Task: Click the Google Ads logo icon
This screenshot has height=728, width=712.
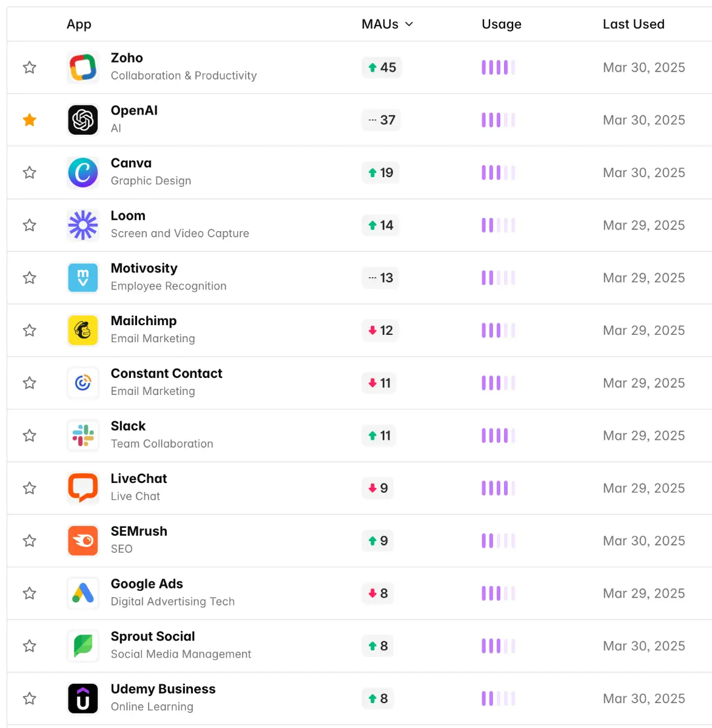Action: tap(83, 593)
